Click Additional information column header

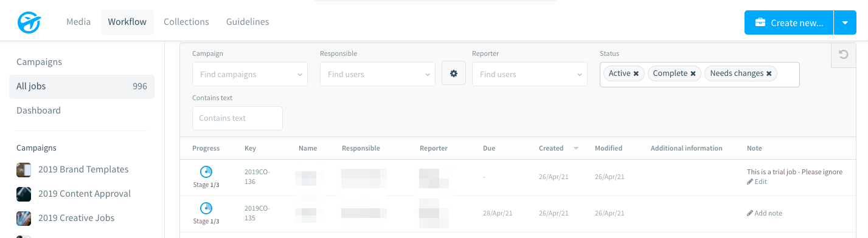(x=687, y=148)
